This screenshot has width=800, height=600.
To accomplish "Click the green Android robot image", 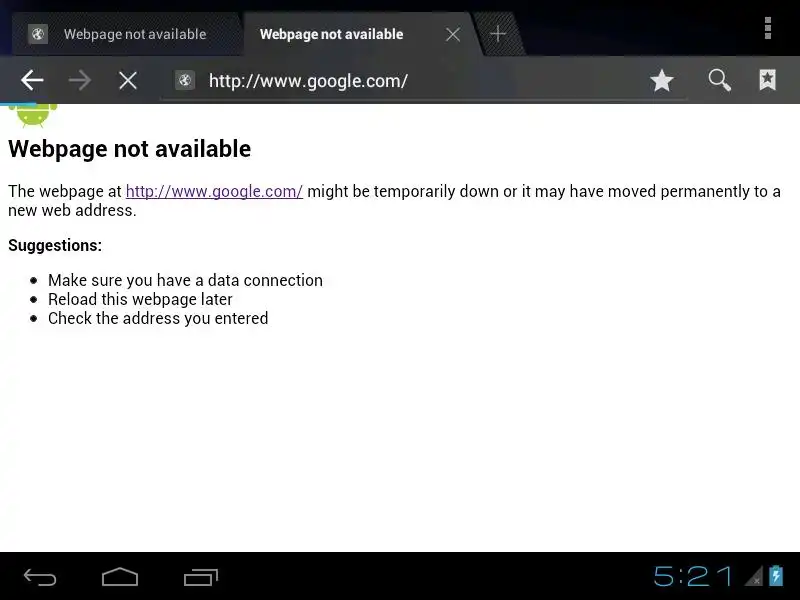I will click(33, 115).
